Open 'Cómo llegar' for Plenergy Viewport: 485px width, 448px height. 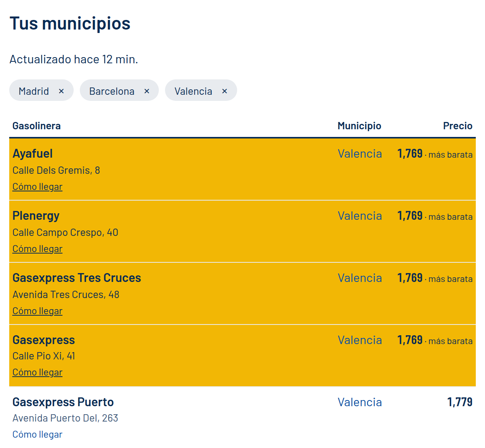tap(37, 249)
